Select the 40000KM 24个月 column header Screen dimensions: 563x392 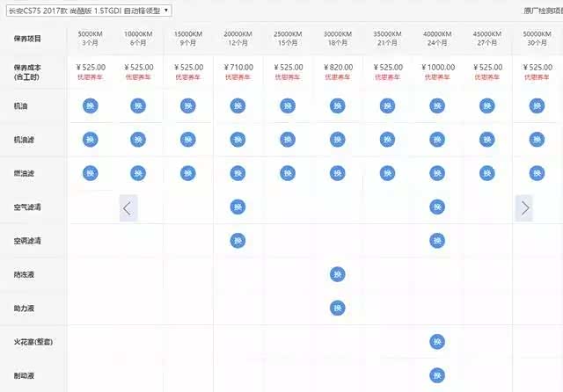(x=437, y=39)
